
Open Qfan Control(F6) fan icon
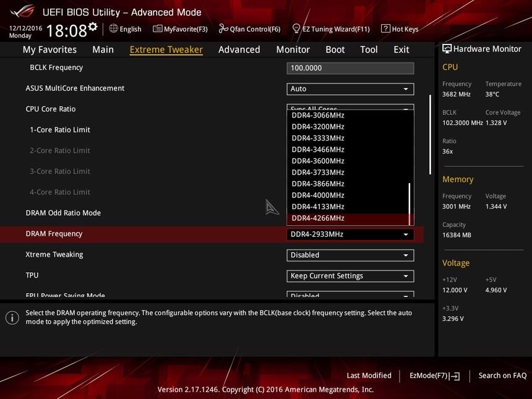tap(224, 28)
